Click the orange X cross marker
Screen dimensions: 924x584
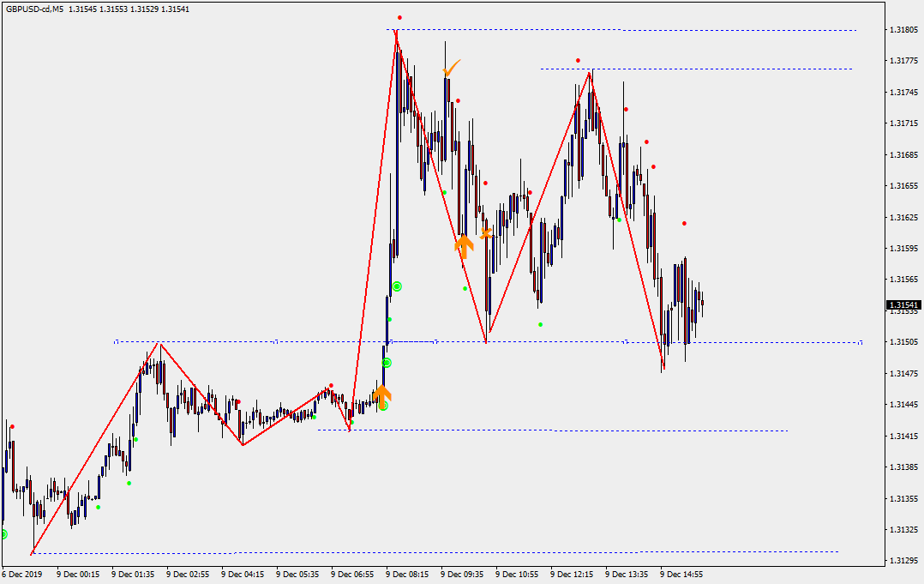(x=486, y=232)
